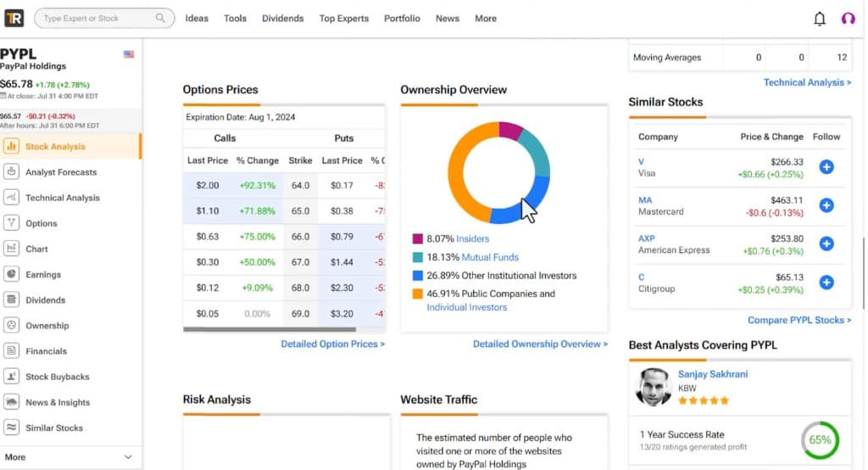Image resolution: width=868 pixels, height=470 pixels.
Task: Open Detailed Ownership Overview link
Action: (x=540, y=344)
